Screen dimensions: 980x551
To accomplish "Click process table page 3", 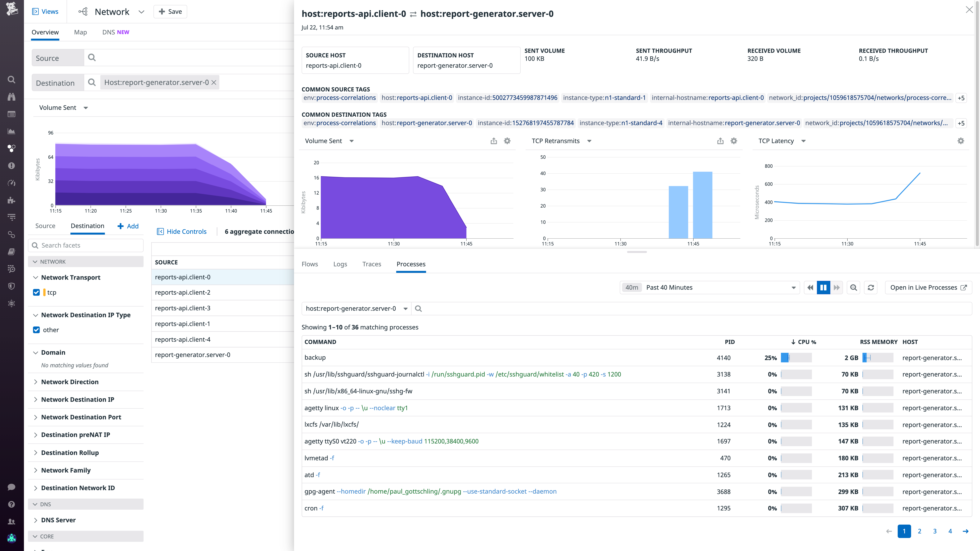I will (x=935, y=531).
